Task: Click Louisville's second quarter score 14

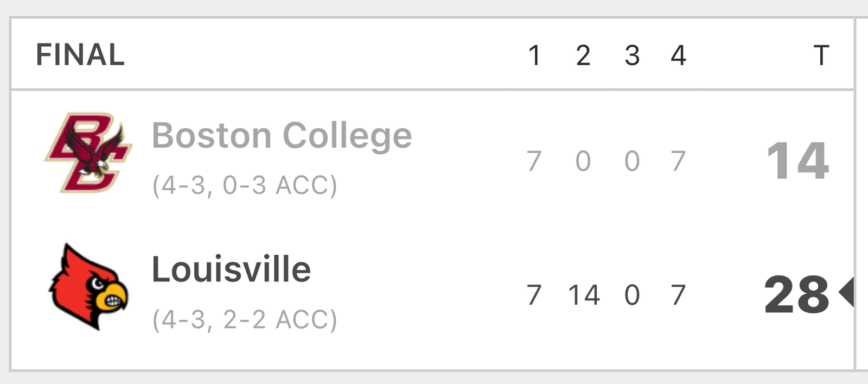Action: point(584,295)
